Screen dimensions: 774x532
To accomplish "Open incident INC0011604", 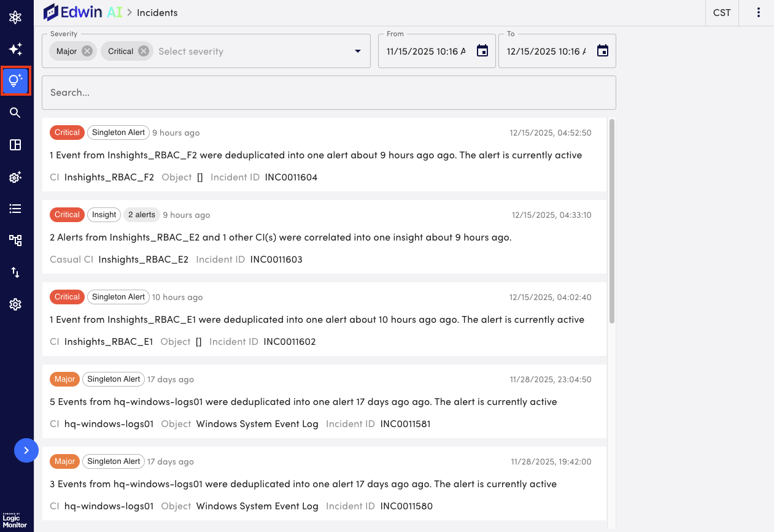I will point(290,177).
